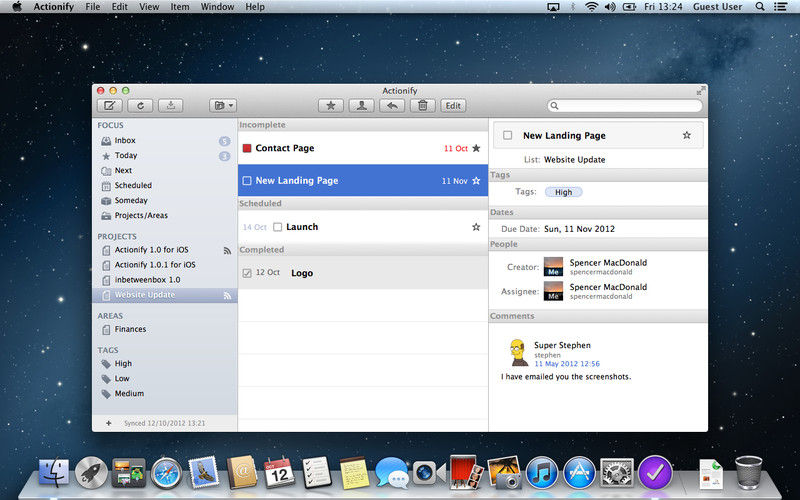The image size is (800, 500).
Task: Check New Landing Page checkbox in detail pane
Action: click(508, 135)
